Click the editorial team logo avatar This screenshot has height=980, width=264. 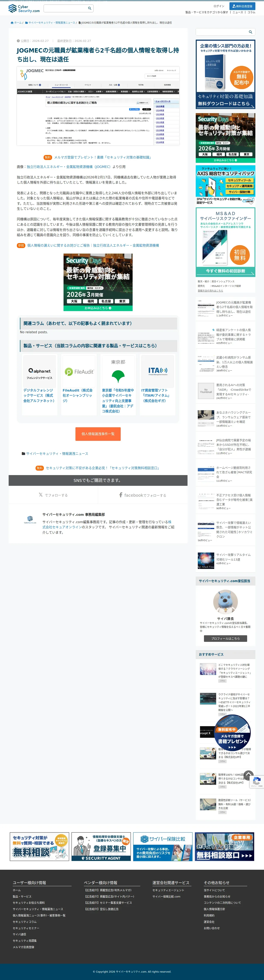click(x=30, y=520)
